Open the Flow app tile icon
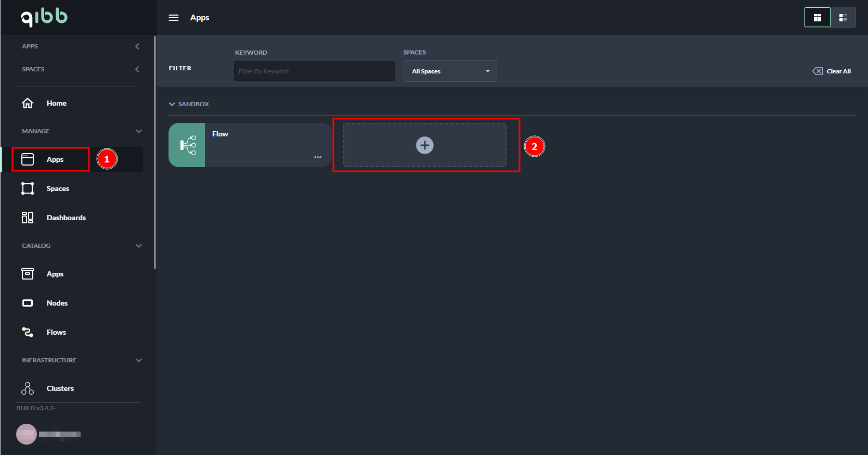 187,145
